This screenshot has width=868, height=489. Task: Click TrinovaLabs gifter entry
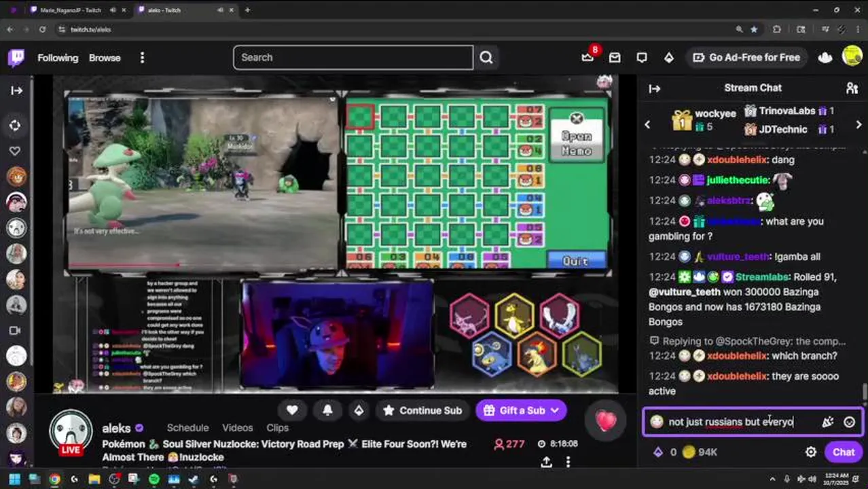pos(789,111)
